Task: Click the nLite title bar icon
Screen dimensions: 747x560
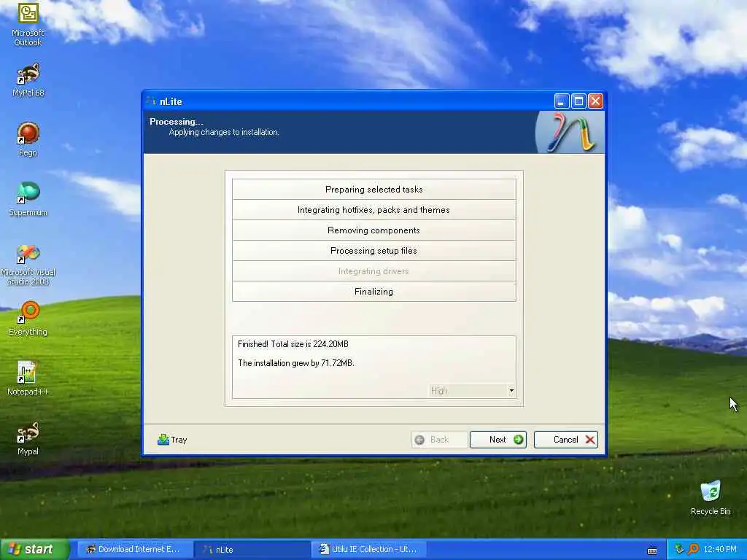Action: [152, 101]
